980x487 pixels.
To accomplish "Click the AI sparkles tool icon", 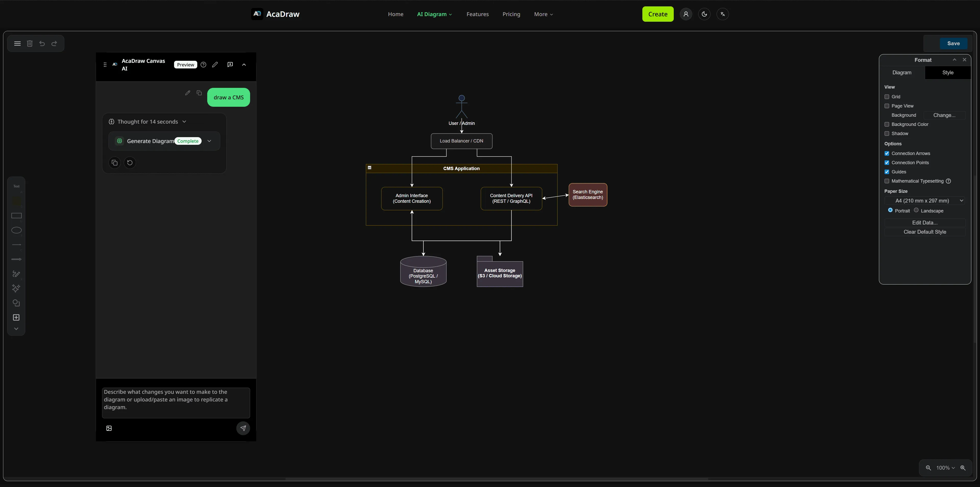I will (16, 288).
